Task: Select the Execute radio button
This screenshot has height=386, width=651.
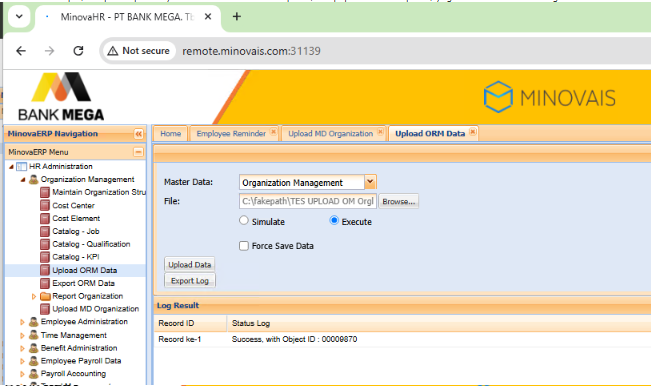Action: 334,220
